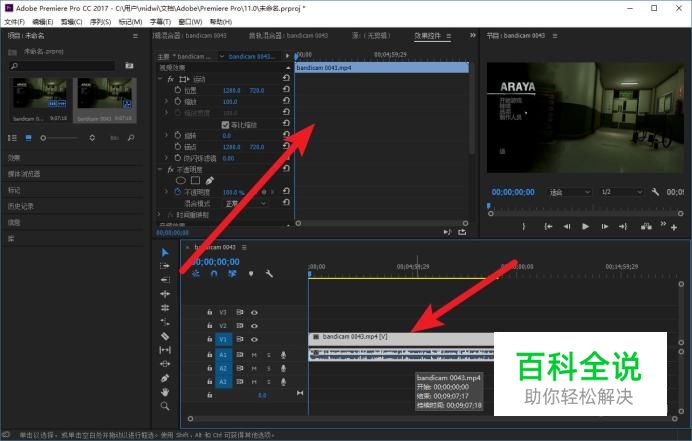Toggle 等比缩放 uniform scale checkbox
The width and height of the screenshot is (692, 441).
click(225, 125)
